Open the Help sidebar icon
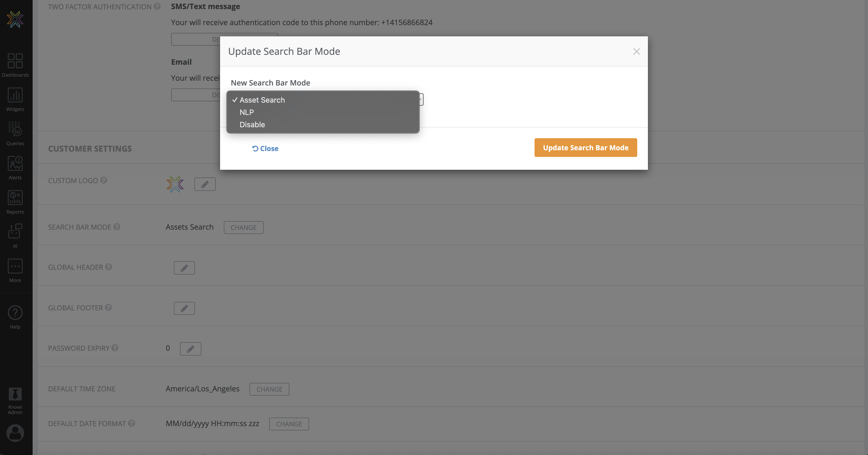868x455 pixels. 15,317
